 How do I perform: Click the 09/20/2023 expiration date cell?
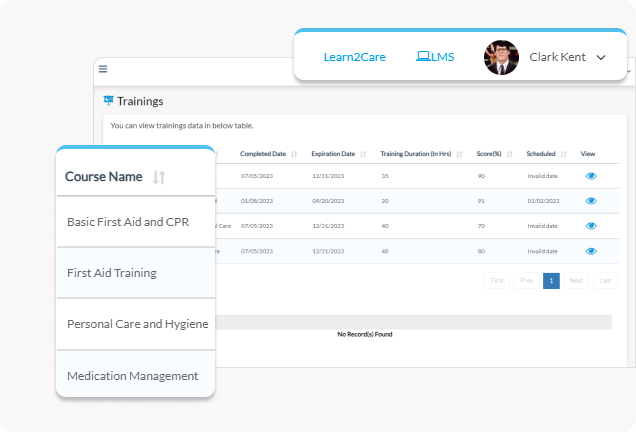click(x=328, y=201)
